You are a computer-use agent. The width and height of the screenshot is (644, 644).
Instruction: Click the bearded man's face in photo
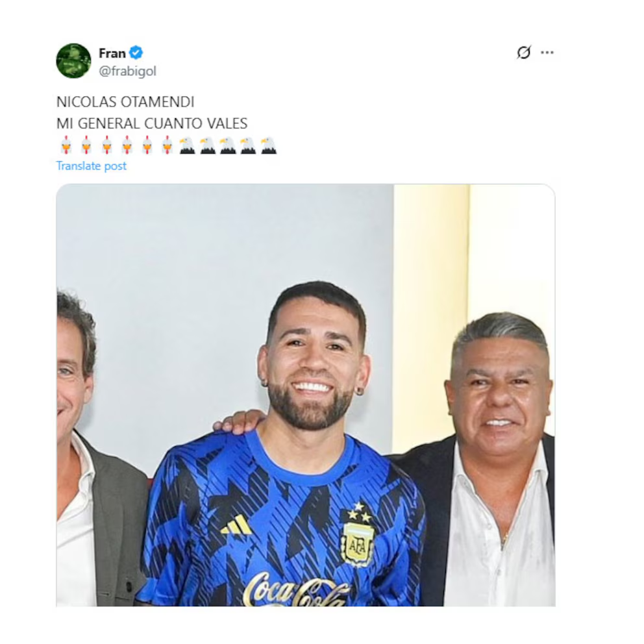click(x=313, y=369)
